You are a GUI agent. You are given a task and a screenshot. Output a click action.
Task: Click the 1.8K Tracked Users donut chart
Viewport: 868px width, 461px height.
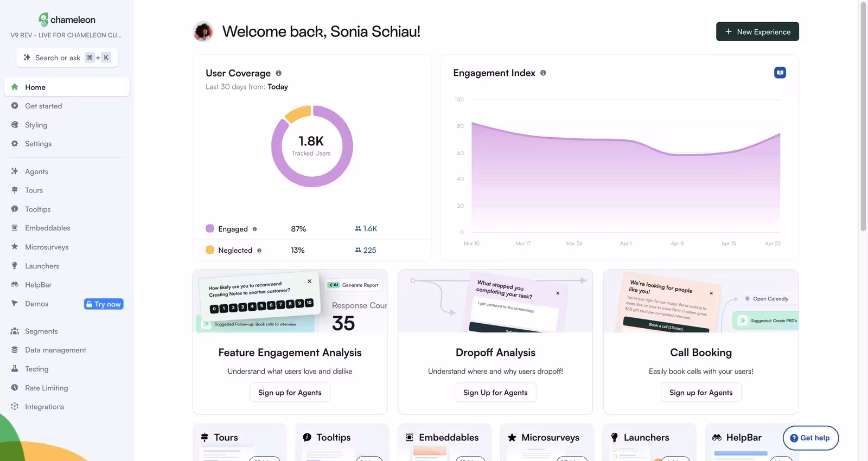pos(312,146)
